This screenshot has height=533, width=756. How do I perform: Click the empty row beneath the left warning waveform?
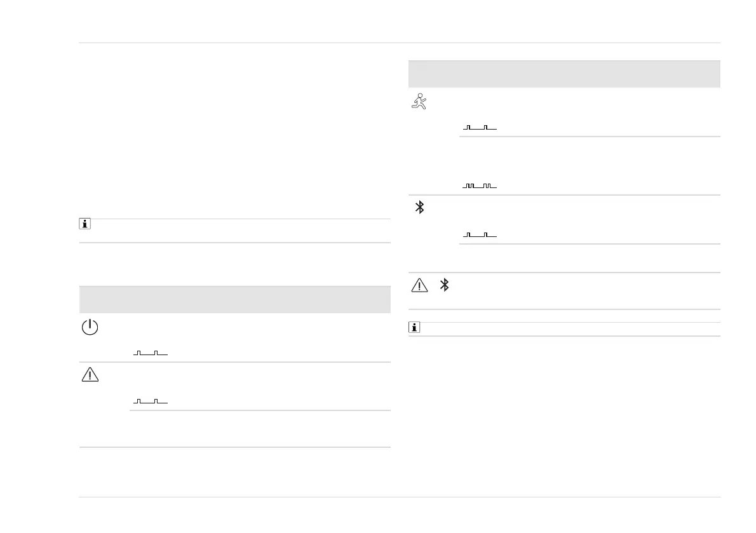click(259, 429)
